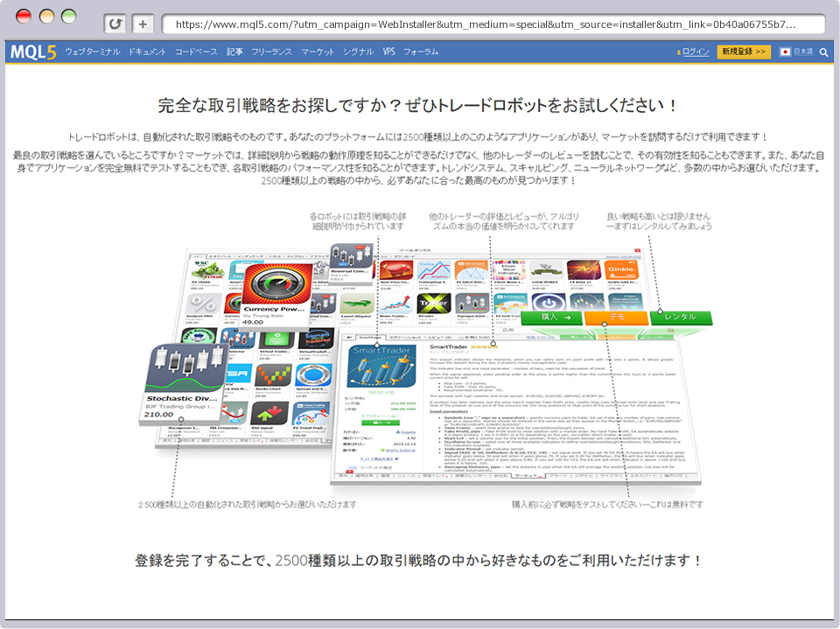Click the ログイン link
This screenshot has height=629, width=840.
pos(694,52)
